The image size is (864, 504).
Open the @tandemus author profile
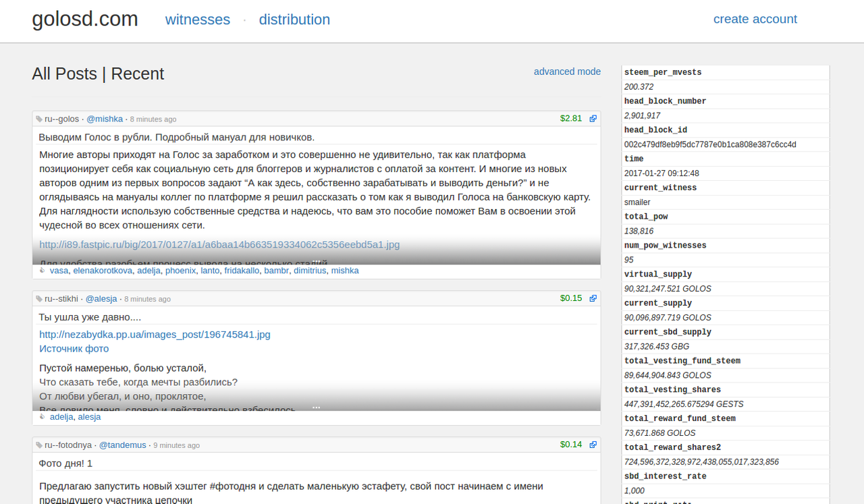pos(122,445)
